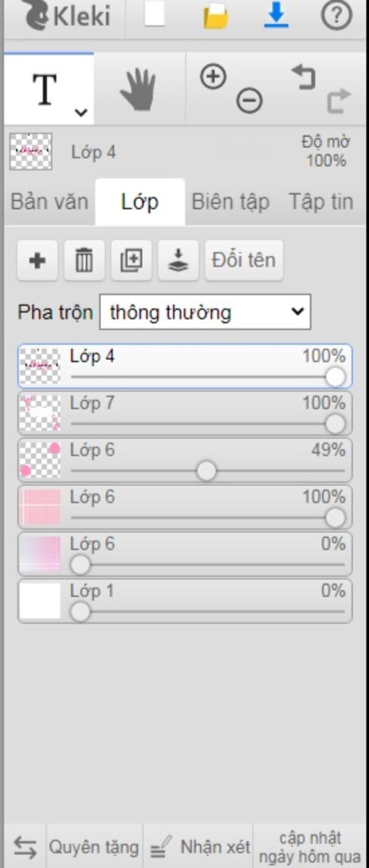
Task: Duplicate the layer with copy icon
Action: (x=131, y=260)
